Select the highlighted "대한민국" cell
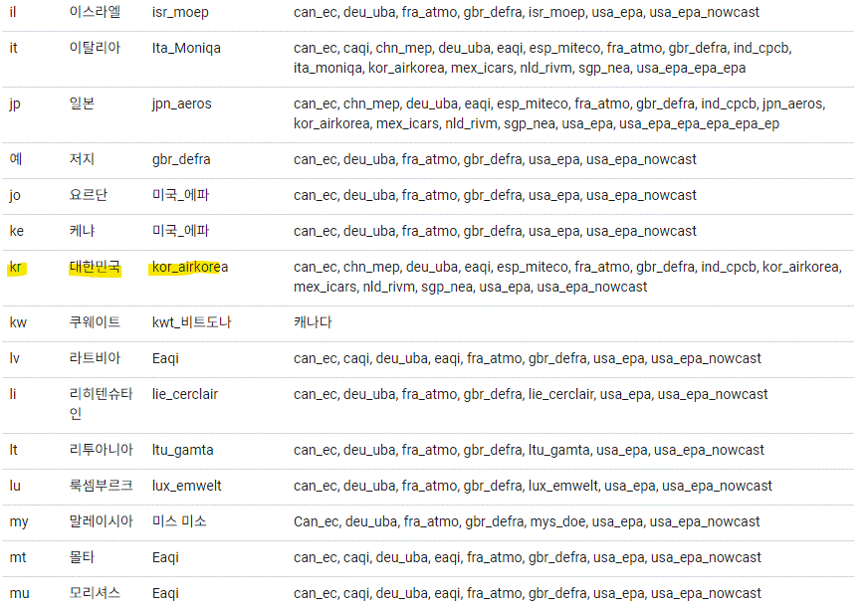This screenshot has height=610, width=868. point(95,267)
